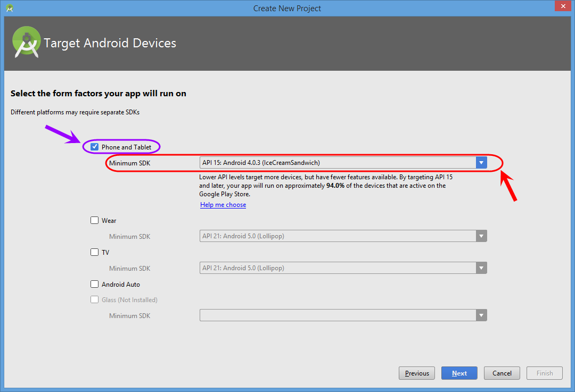
Task: Click 'Different platforms may require separate SDKs' text
Action: coord(75,112)
